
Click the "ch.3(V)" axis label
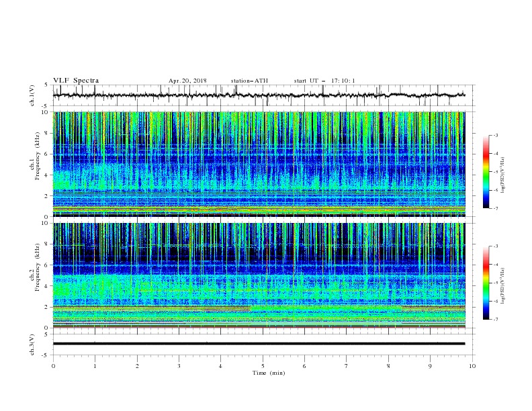pos(32,345)
